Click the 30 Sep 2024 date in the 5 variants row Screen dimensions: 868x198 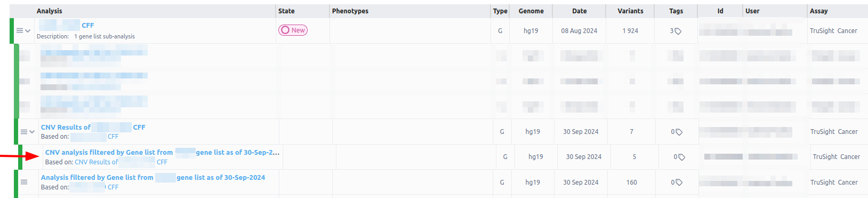pos(584,157)
